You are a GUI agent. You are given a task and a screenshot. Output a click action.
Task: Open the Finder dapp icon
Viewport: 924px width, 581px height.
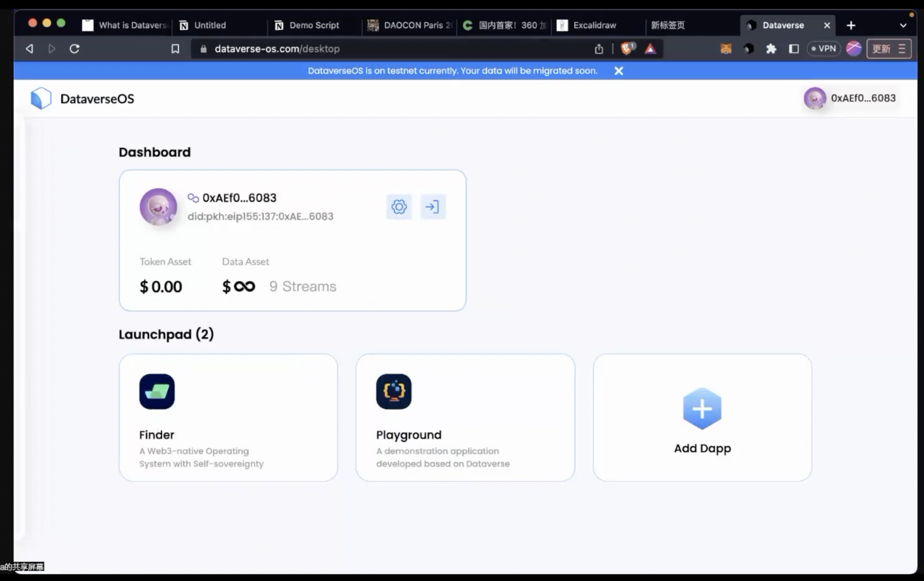tap(157, 392)
